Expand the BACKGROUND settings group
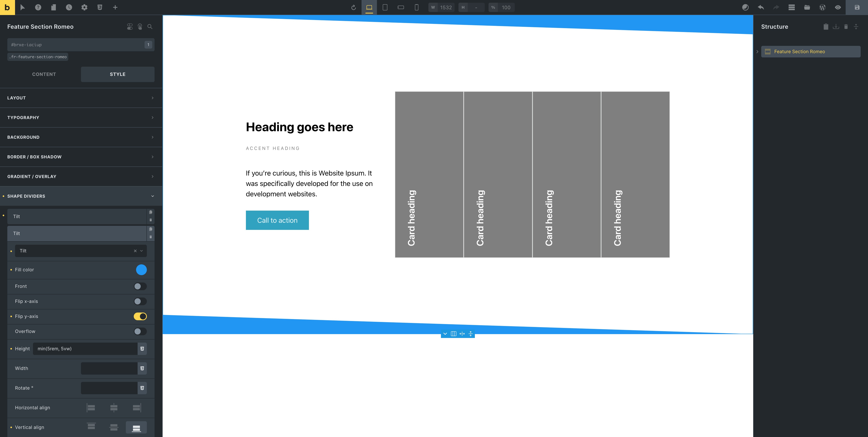Image resolution: width=868 pixels, height=437 pixels. tap(81, 137)
